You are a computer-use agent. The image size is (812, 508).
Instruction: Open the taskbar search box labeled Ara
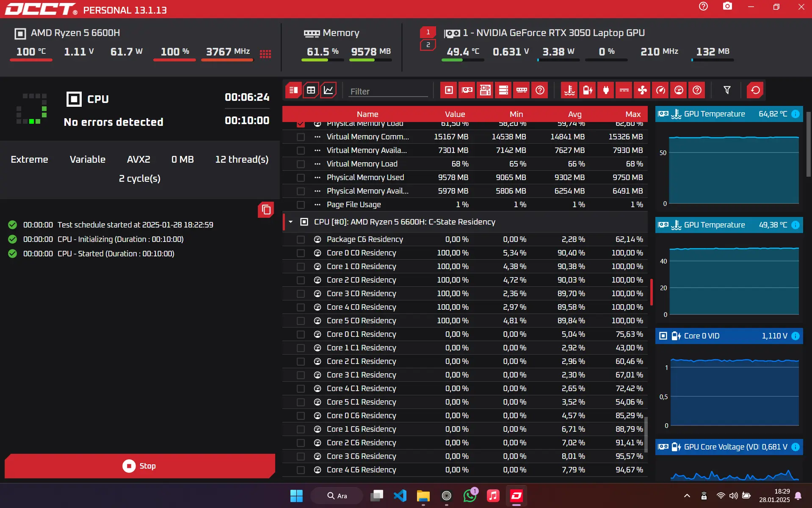(337, 496)
